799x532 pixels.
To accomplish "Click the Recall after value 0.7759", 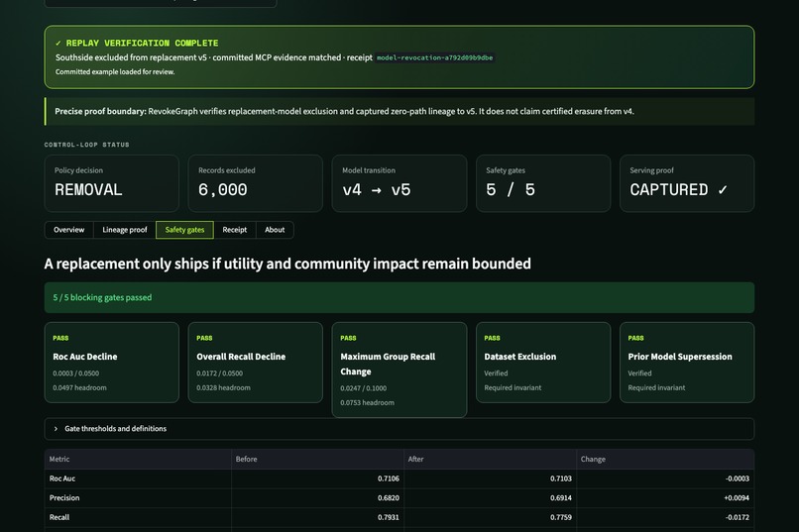I will (x=560, y=517).
